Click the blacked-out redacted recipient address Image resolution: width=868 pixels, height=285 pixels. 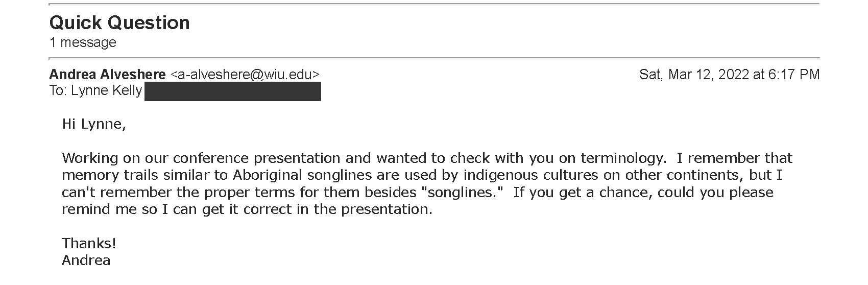233,91
